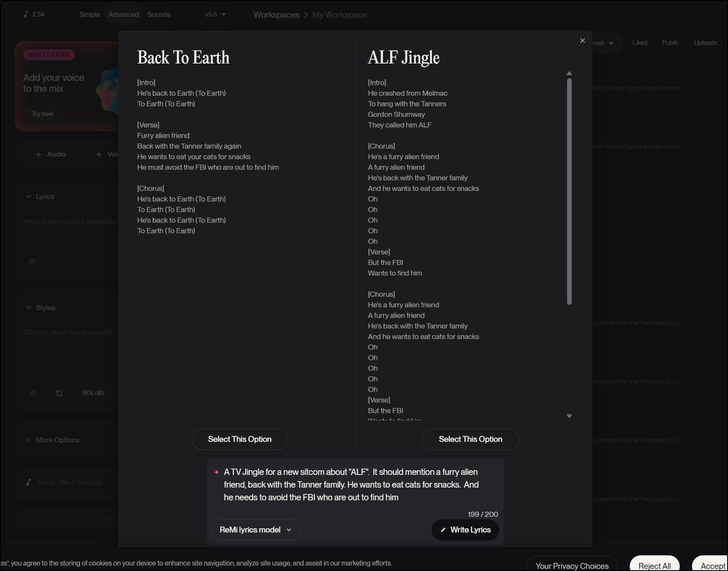This screenshot has height=571, width=728.
Task: Click the music note credits icon
Action: click(x=26, y=14)
